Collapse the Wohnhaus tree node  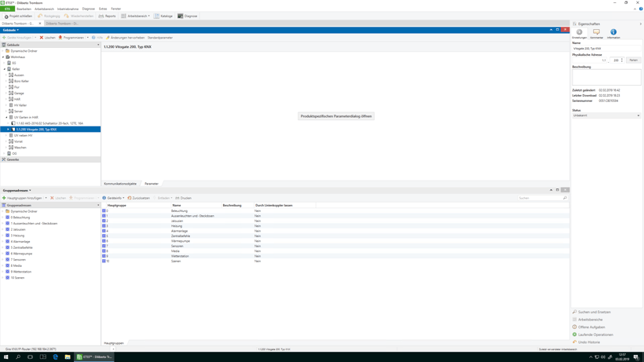pyautogui.click(x=3, y=57)
